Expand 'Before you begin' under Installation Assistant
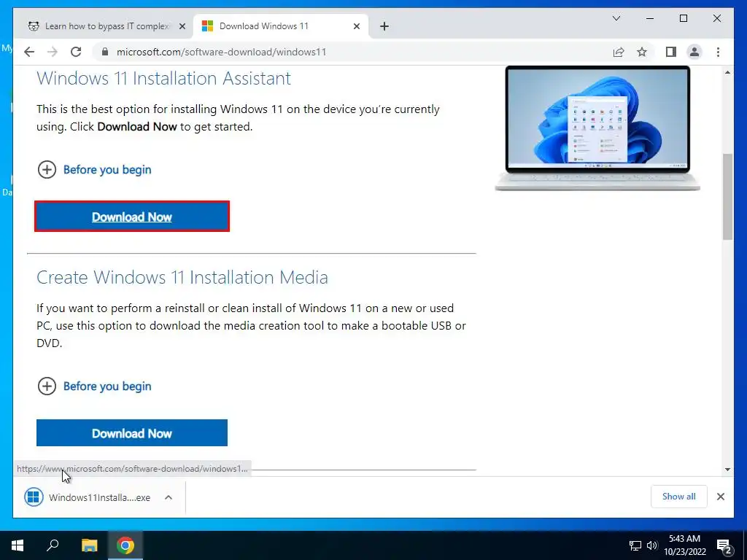Viewport: 747px width, 560px height. pyautogui.click(x=94, y=169)
